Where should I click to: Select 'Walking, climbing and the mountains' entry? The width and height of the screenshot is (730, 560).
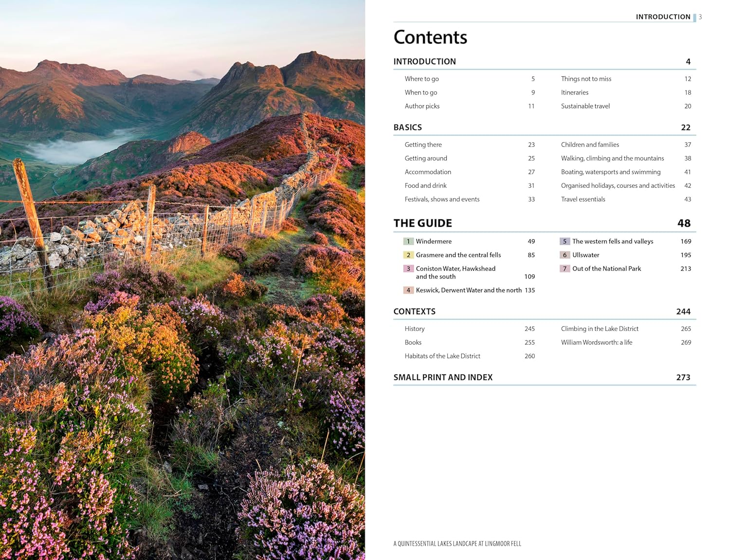[612, 159]
